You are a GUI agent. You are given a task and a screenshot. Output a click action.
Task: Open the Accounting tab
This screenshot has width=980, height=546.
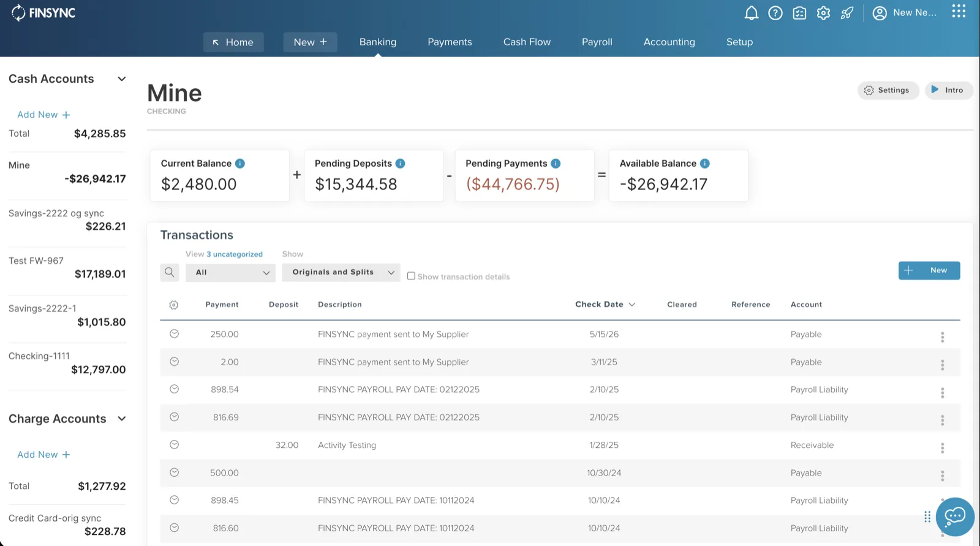click(669, 42)
